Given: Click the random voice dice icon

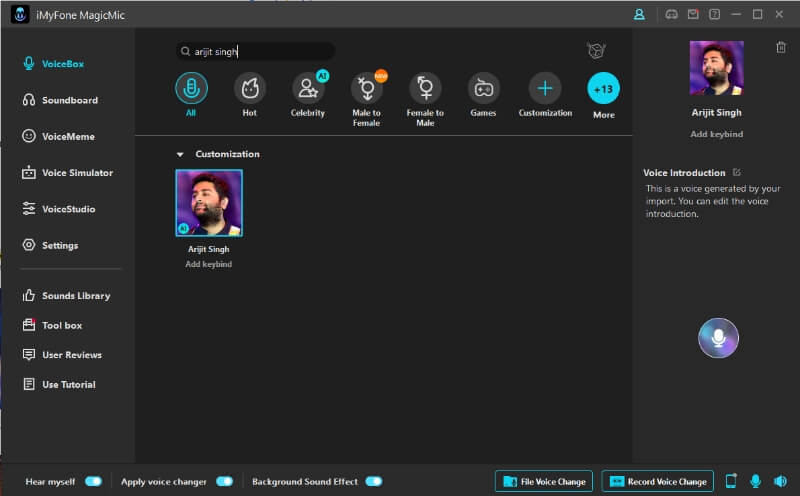Looking at the screenshot, I should tap(596, 51).
